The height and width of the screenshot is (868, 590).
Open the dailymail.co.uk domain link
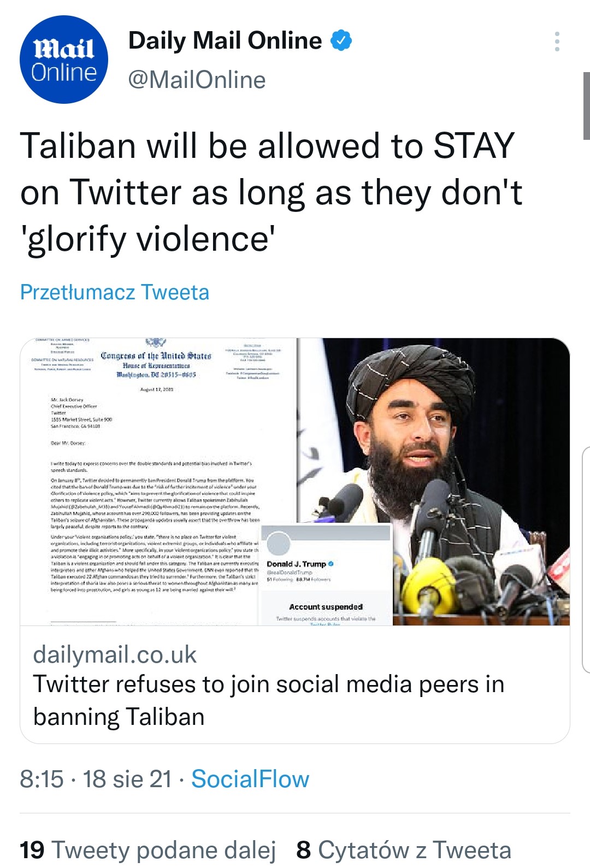[115, 654]
